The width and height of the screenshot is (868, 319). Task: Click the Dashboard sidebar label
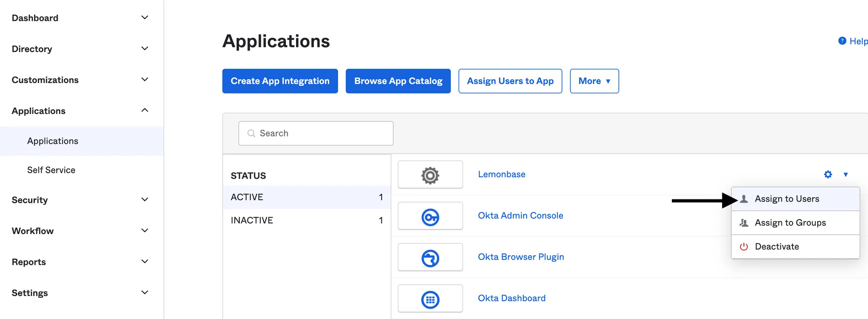pyautogui.click(x=35, y=18)
